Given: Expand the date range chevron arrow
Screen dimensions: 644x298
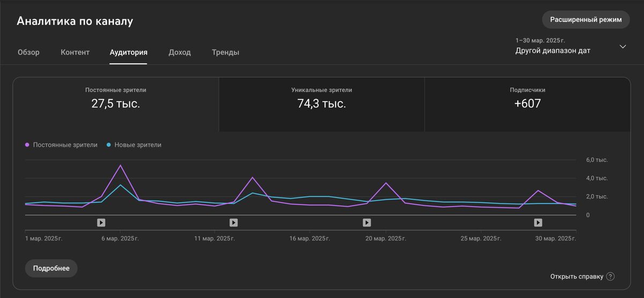Looking at the screenshot, I should point(623,47).
